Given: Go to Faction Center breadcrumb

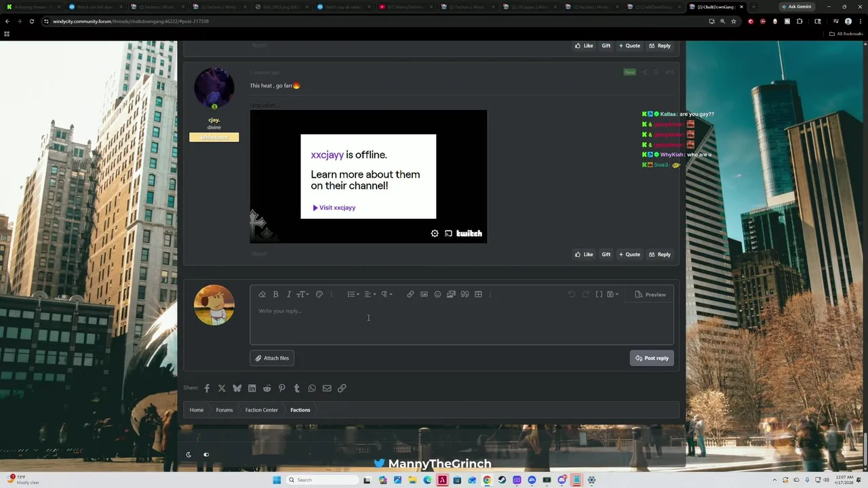Looking at the screenshot, I should tap(261, 410).
